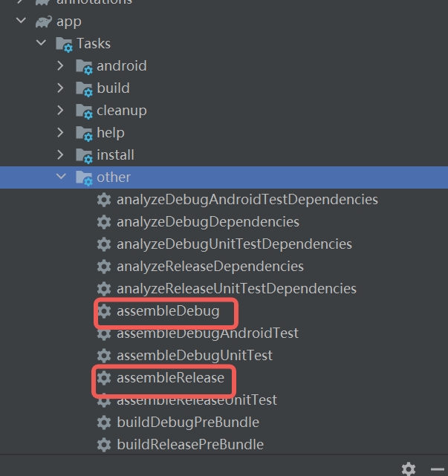
Task: Collapse the app module node
Action: pos(20,22)
